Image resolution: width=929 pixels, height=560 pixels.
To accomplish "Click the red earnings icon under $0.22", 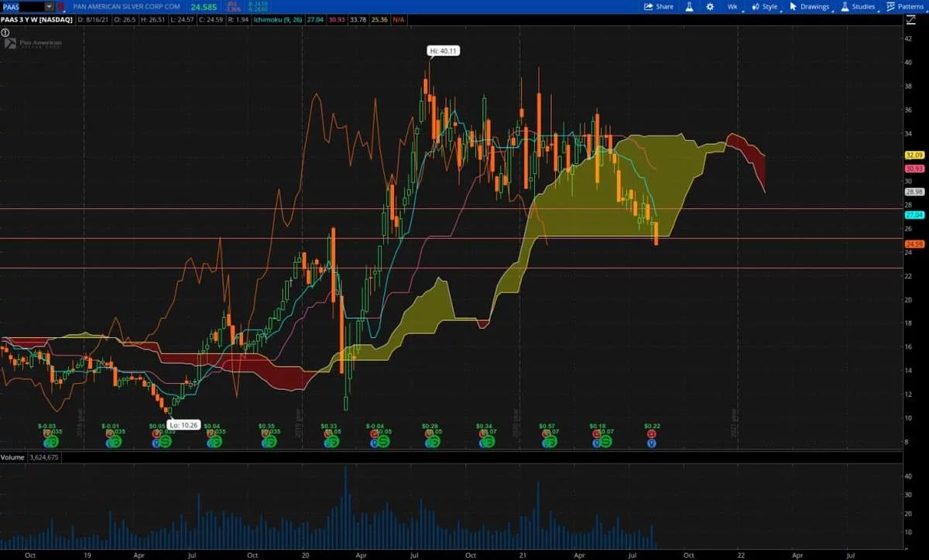I will [652, 434].
